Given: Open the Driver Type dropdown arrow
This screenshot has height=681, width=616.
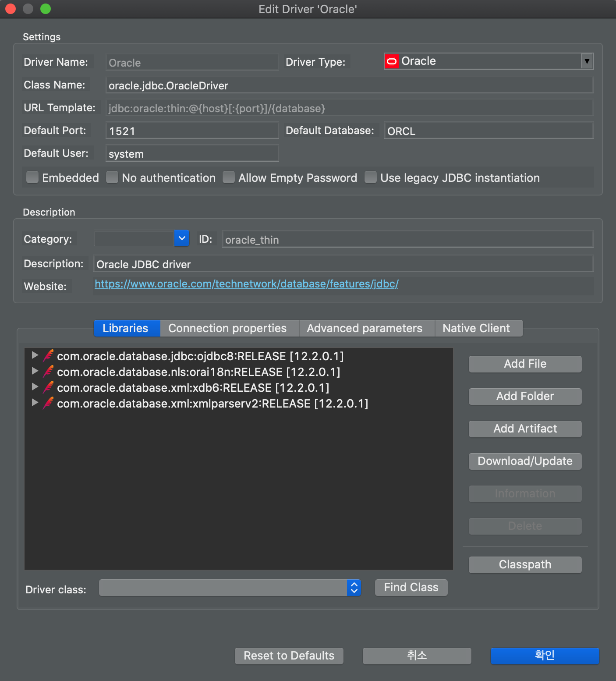Looking at the screenshot, I should (587, 61).
